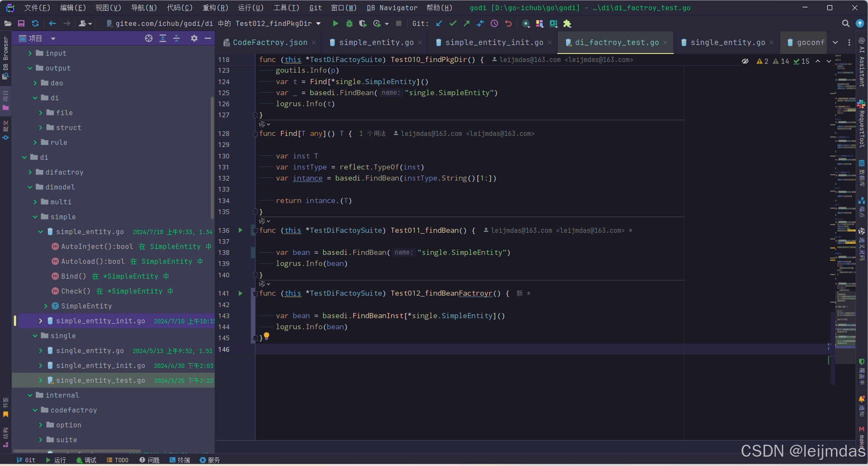
Task: Switch to simple_entity_init.go editor tab
Action: [x=494, y=42]
